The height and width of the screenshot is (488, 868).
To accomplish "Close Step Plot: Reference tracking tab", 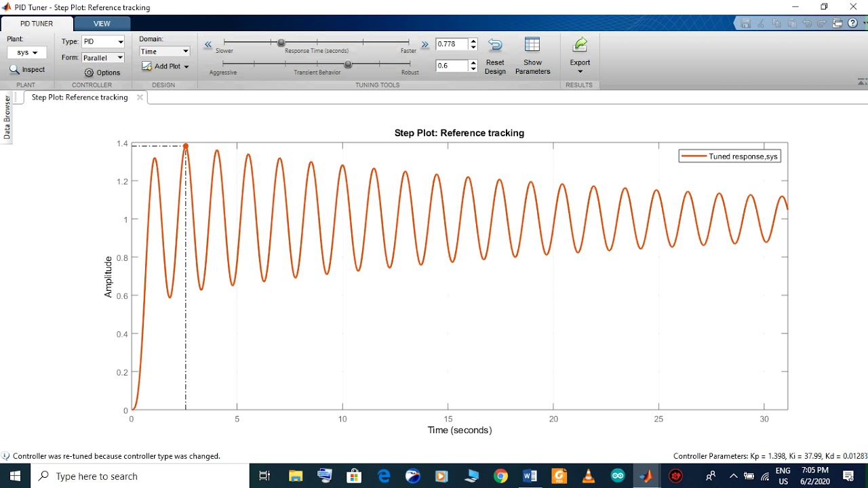I will 140,97.
